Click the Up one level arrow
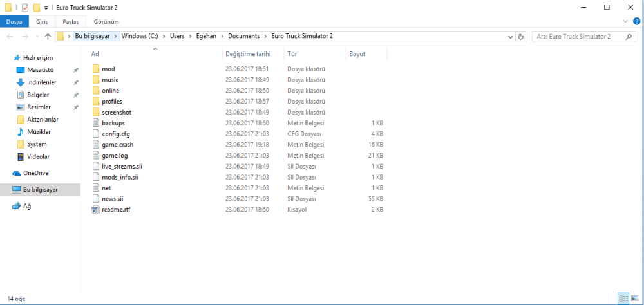This screenshot has width=644, height=305. [48, 37]
